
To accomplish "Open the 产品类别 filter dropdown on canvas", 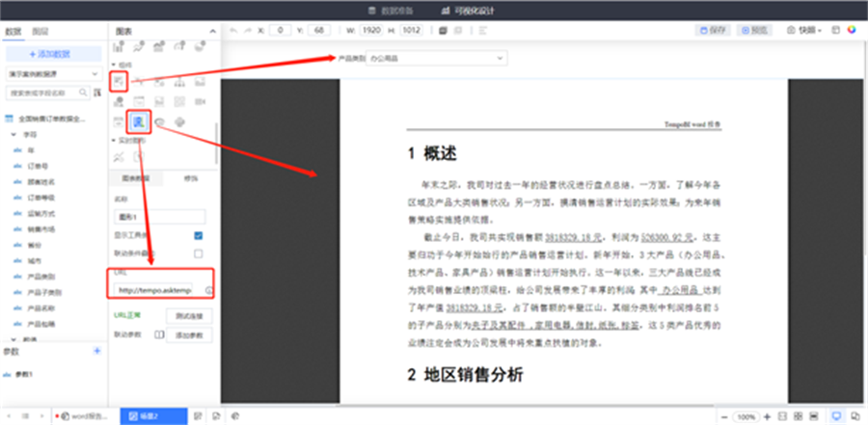I will coord(436,58).
